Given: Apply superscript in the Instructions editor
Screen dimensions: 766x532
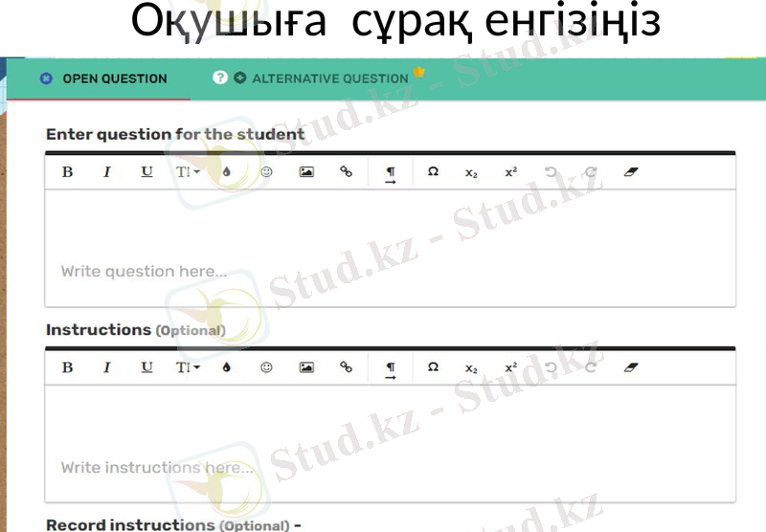Looking at the screenshot, I should tap(511, 367).
